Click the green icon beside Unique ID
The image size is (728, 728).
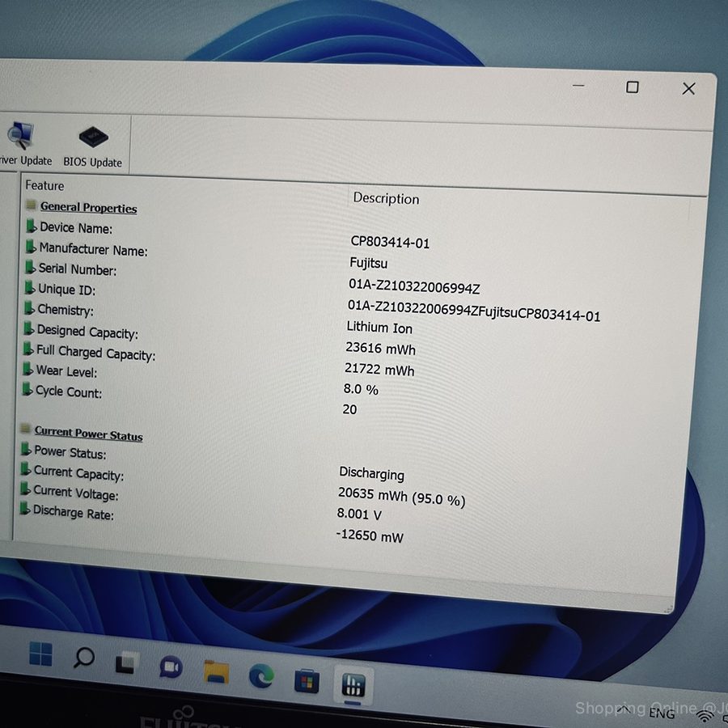click(x=30, y=287)
